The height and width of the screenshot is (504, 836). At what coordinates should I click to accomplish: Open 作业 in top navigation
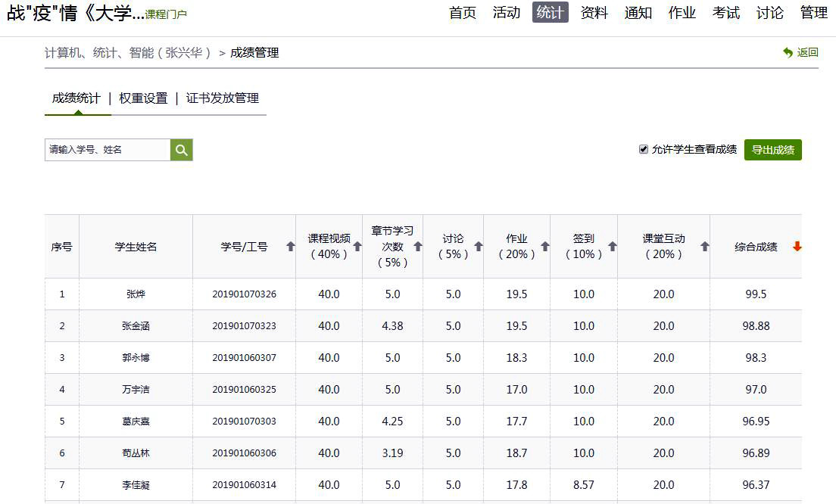682,13
